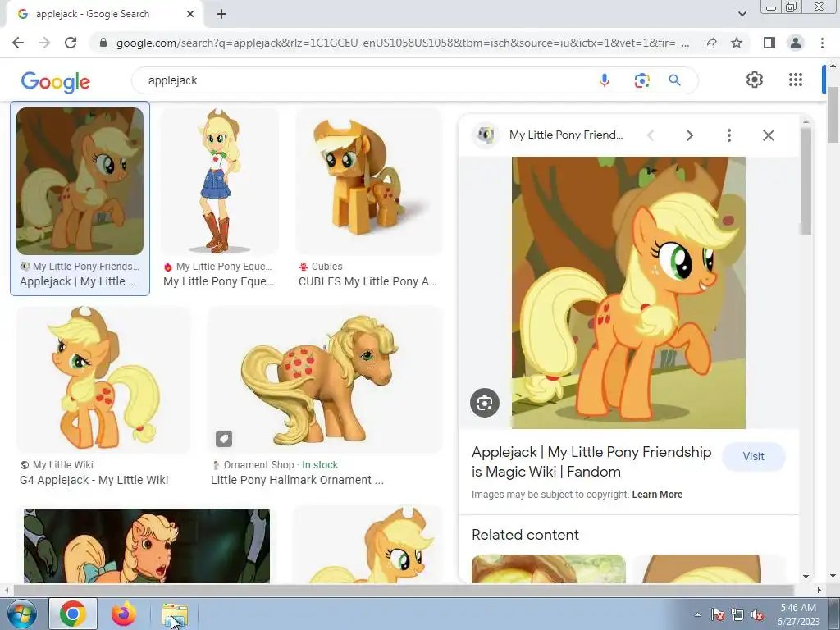Open preview panel more options menu
The height and width of the screenshot is (630, 840).
(729, 135)
